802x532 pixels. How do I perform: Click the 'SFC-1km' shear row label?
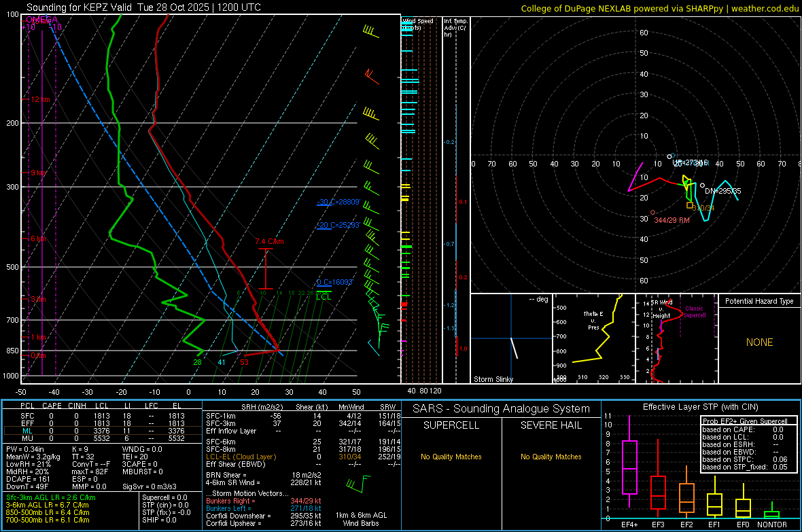click(221, 416)
